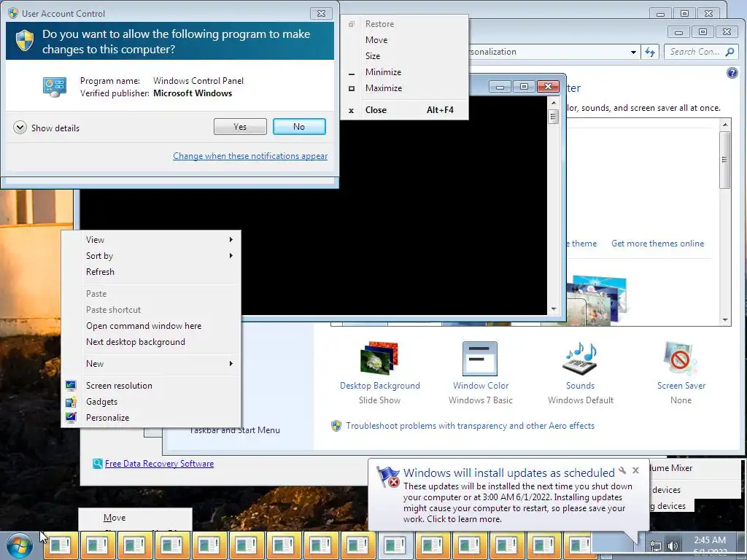Select the stacked theme thumbnail in themes list
The image size is (747, 560).
(x=596, y=300)
